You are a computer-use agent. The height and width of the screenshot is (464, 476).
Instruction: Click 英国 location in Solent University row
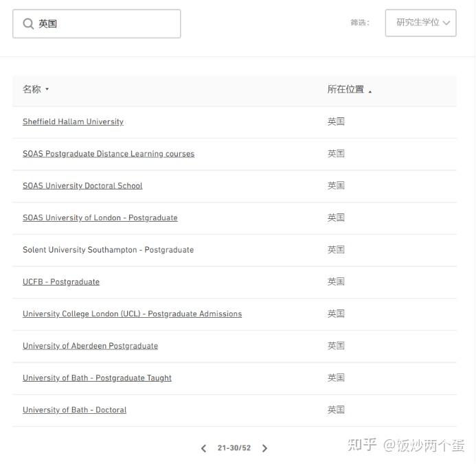click(336, 250)
